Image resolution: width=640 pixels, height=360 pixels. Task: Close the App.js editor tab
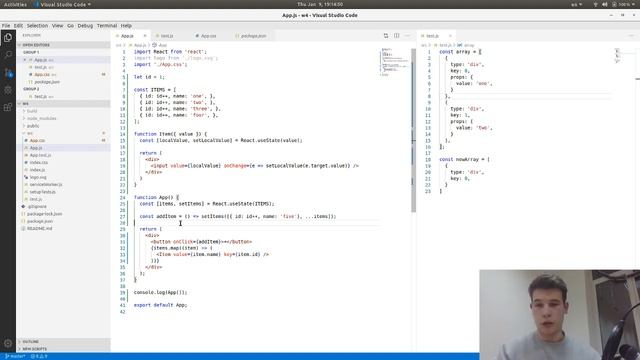click(x=144, y=36)
